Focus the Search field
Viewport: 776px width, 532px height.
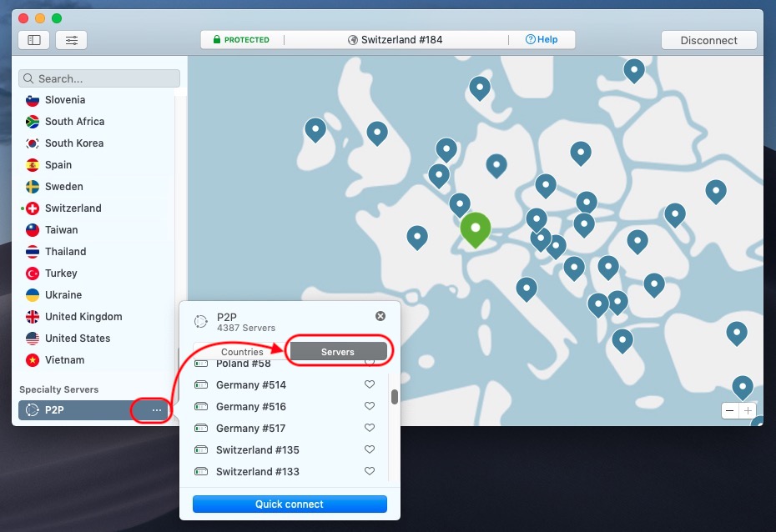point(99,78)
